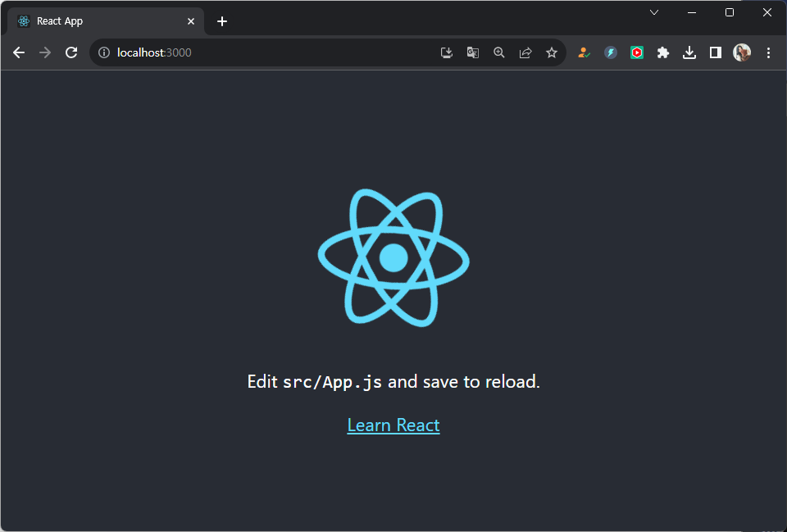Open the zoom magnifier icon

point(499,52)
